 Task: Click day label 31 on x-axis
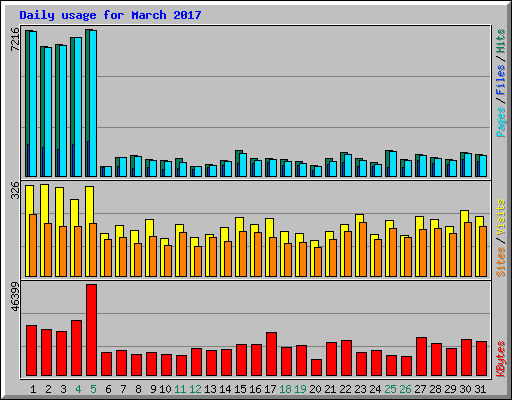click(x=480, y=389)
